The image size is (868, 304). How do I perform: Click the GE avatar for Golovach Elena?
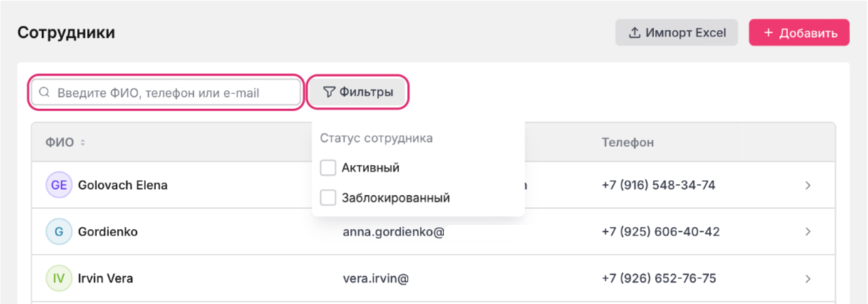59,186
